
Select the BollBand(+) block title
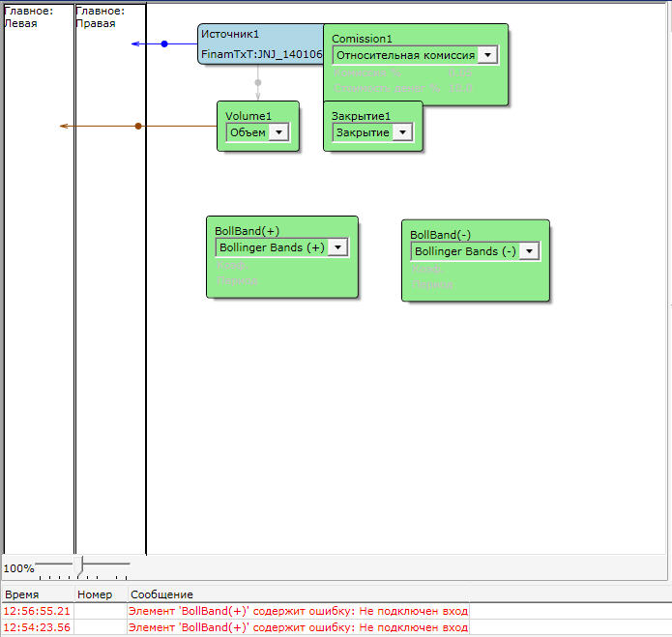tap(248, 232)
